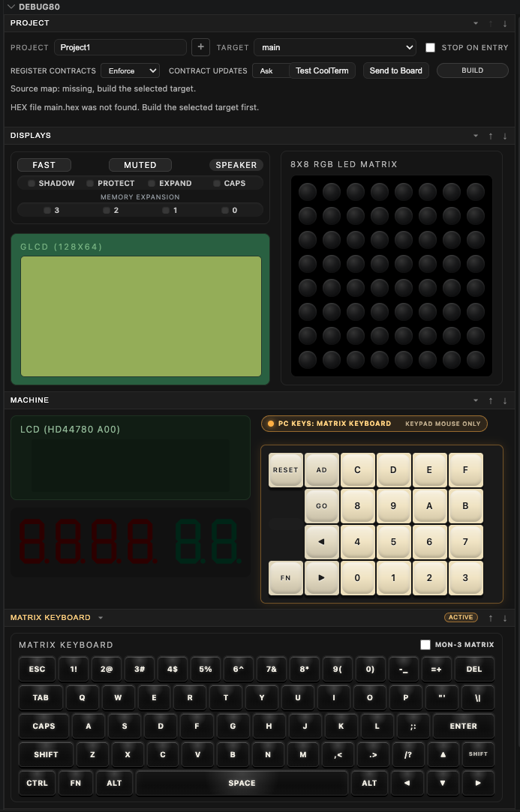Click the CAPS key on matrix keyboard
This screenshot has height=812, width=520.
tap(44, 726)
